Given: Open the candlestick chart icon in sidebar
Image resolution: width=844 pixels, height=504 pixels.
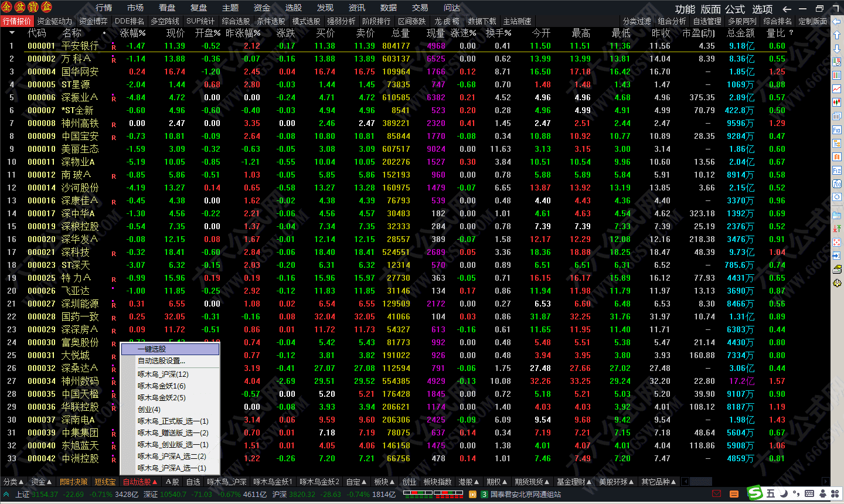Looking at the screenshot, I should pyautogui.click(x=837, y=103).
